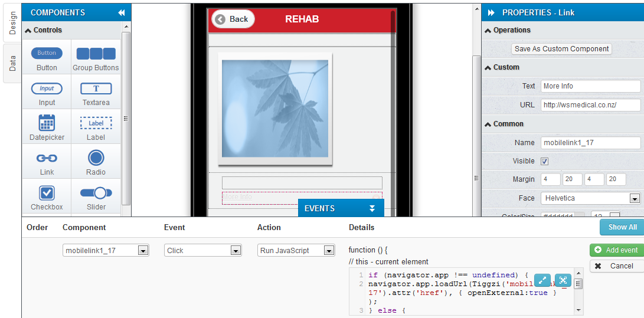Choose the Input component icon

point(47,88)
